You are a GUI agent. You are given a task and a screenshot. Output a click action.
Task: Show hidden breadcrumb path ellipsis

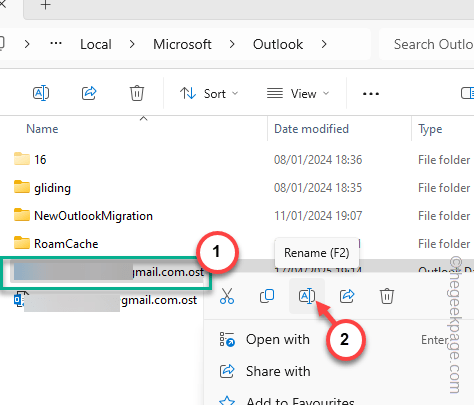[56, 43]
